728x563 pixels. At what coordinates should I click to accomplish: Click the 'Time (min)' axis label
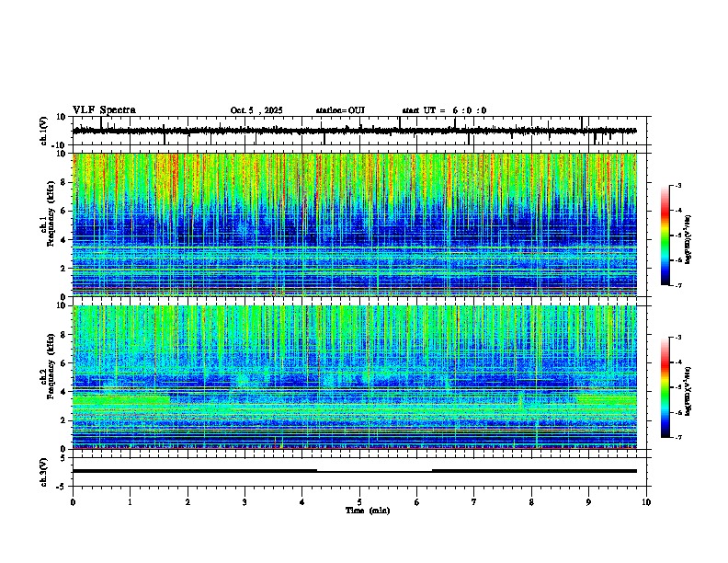368,511
